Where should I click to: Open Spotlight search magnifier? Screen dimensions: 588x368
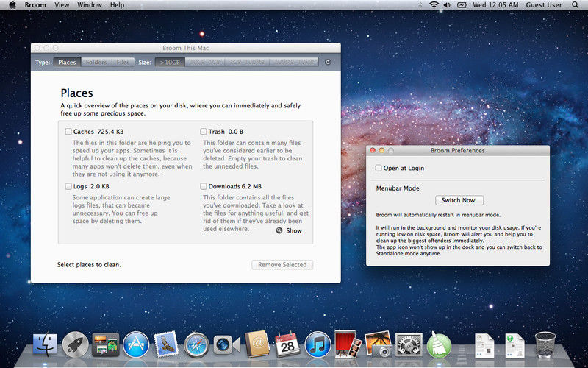coord(575,5)
